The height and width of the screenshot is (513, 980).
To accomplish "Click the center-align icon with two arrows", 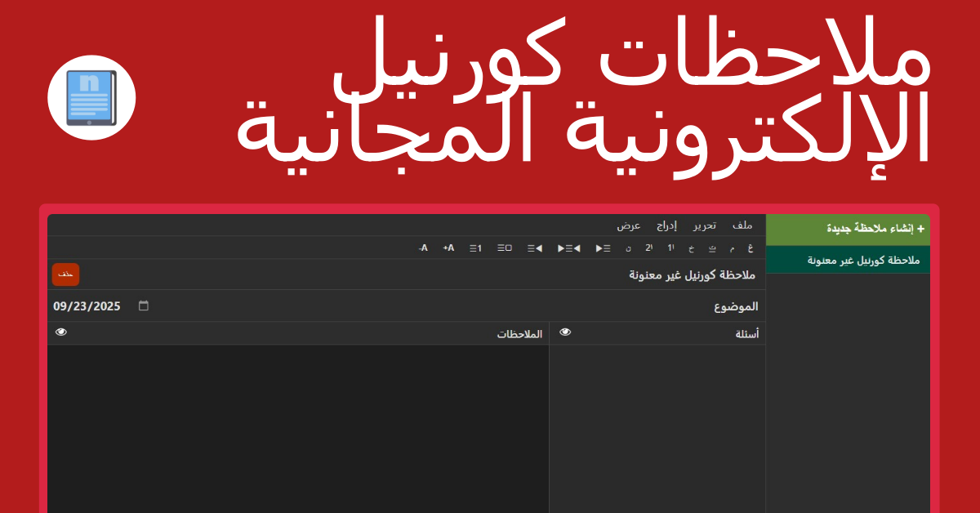I will pyautogui.click(x=568, y=248).
